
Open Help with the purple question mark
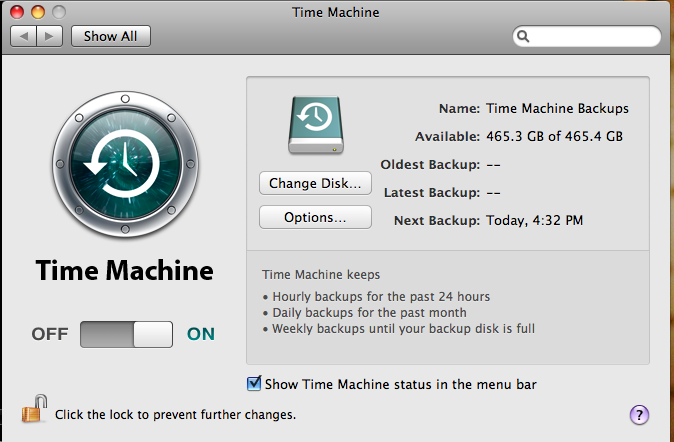(640, 415)
